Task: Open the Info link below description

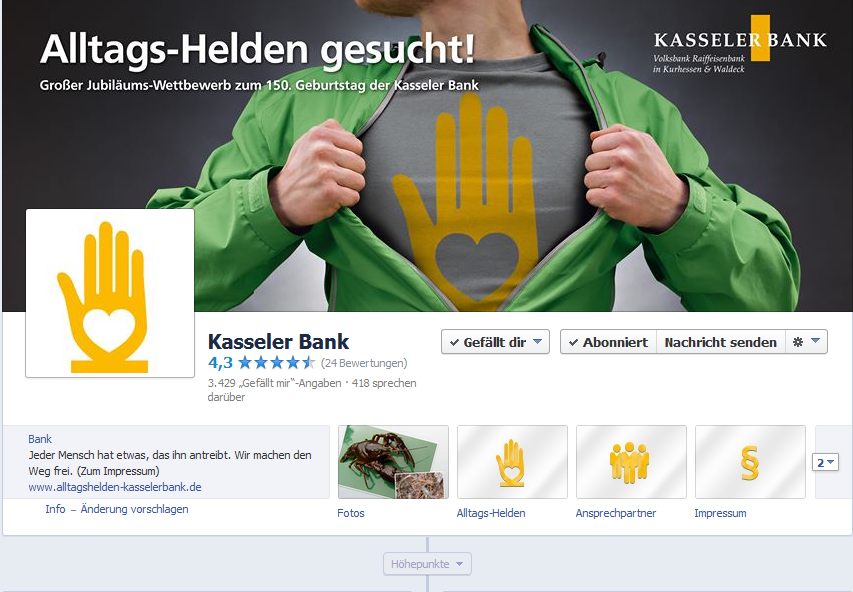Action: [55, 509]
